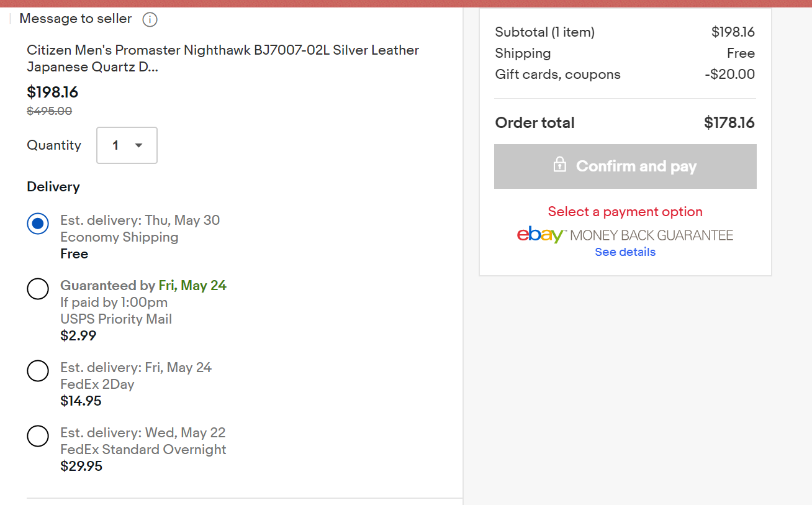Screen dimensions: 812x505
Task: Pick FedEx Standard Overnight delivery option
Action: tap(38, 435)
